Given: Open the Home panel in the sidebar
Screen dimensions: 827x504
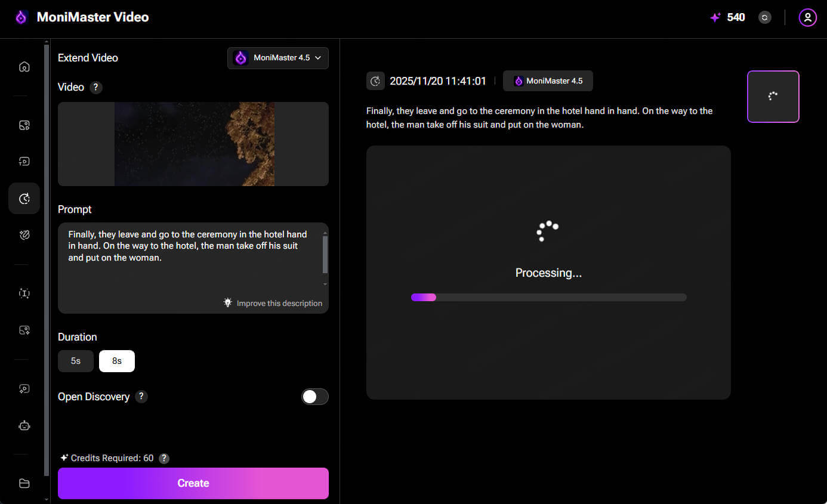Looking at the screenshot, I should tap(24, 66).
